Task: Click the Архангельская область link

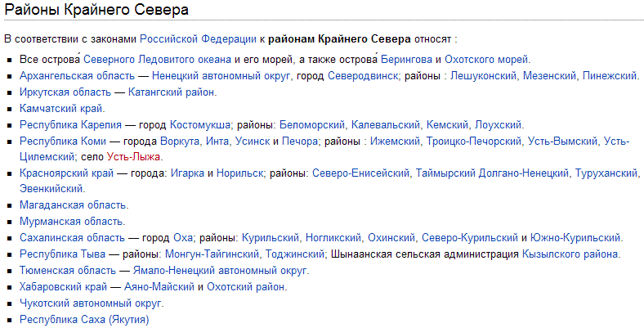Action: tap(77, 76)
